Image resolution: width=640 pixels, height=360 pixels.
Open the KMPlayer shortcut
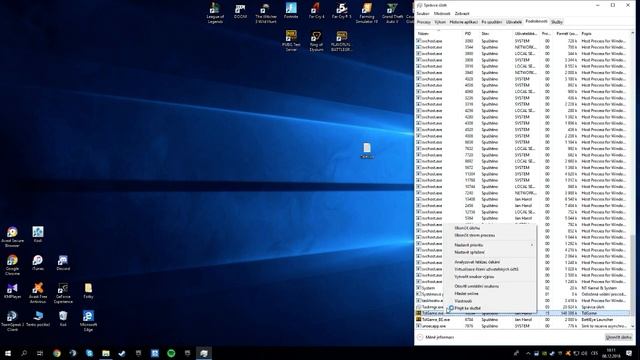12,291
